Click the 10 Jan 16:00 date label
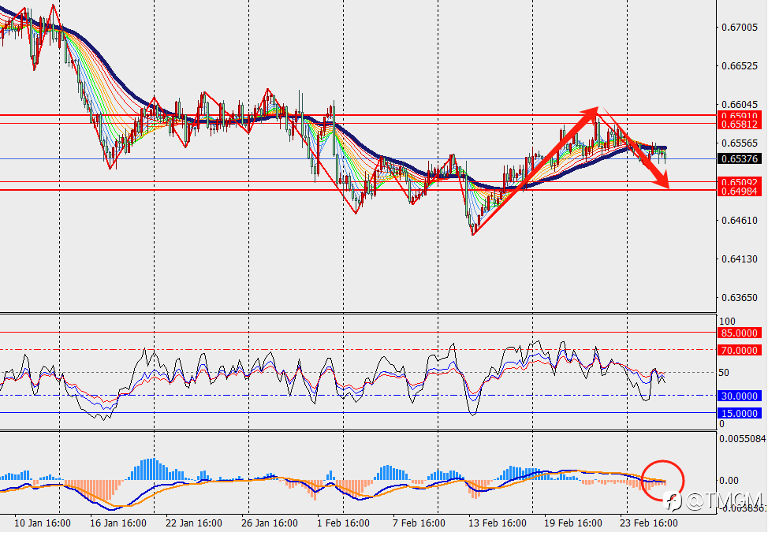Image resolution: width=770 pixels, height=535 pixels. pos(42,523)
